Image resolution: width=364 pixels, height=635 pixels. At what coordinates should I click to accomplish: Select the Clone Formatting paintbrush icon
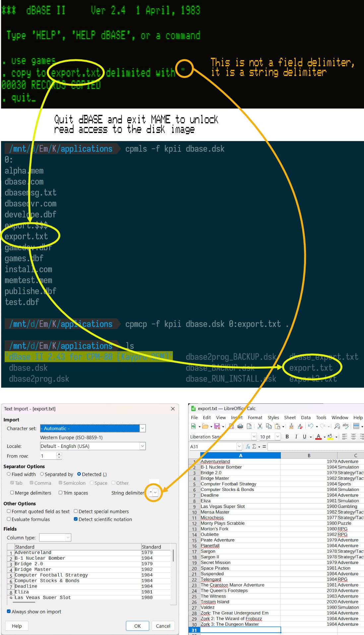291,426
